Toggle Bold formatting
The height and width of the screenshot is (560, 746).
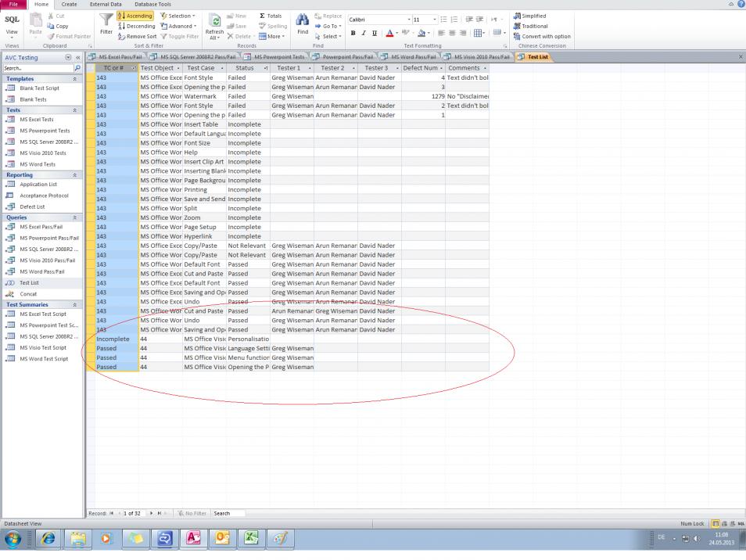(x=353, y=33)
